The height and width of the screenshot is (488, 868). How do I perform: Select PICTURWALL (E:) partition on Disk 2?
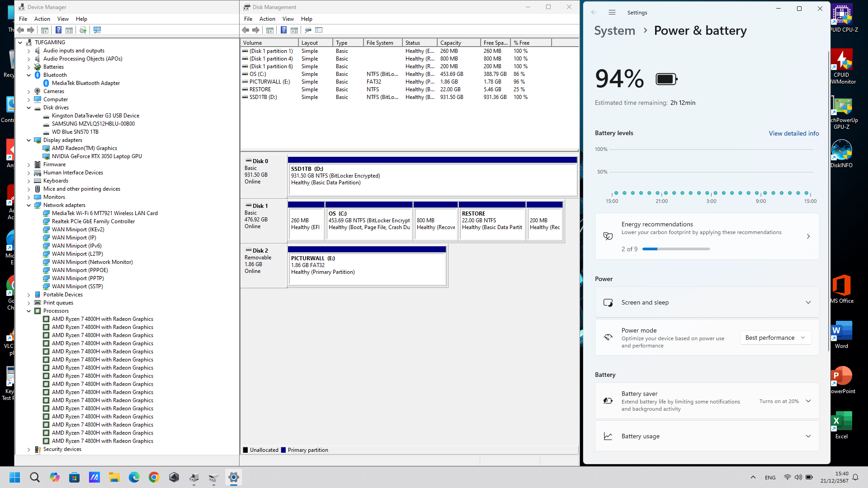pyautogui.click(x=367, y=266)
